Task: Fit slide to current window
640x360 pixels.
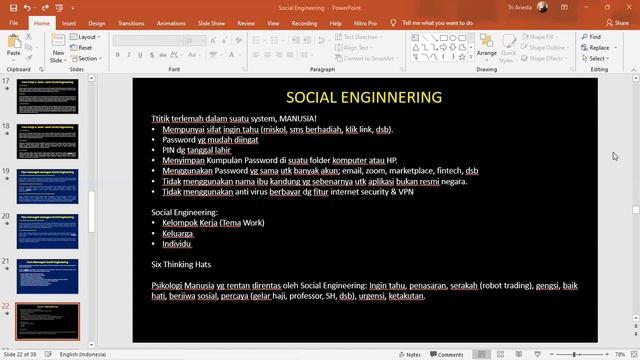Action: [634, 354]
